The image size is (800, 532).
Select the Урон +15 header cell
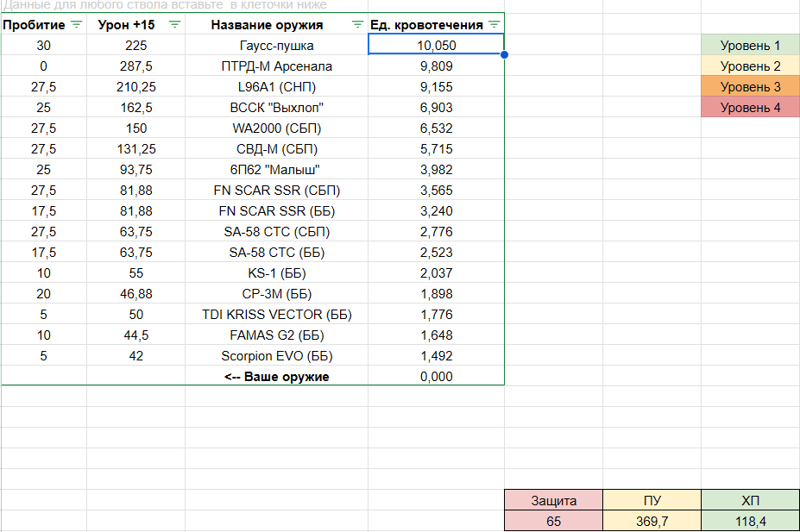[135, 24]
